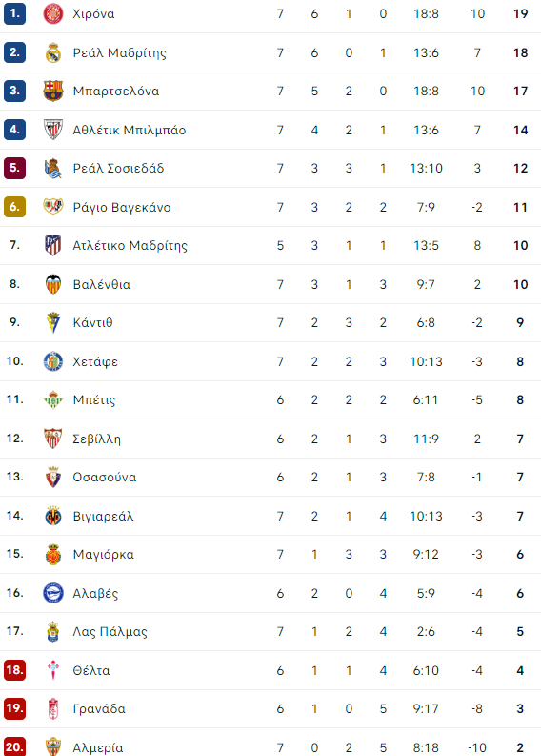Click the Real Madrid club crest

tap(53, 52)
